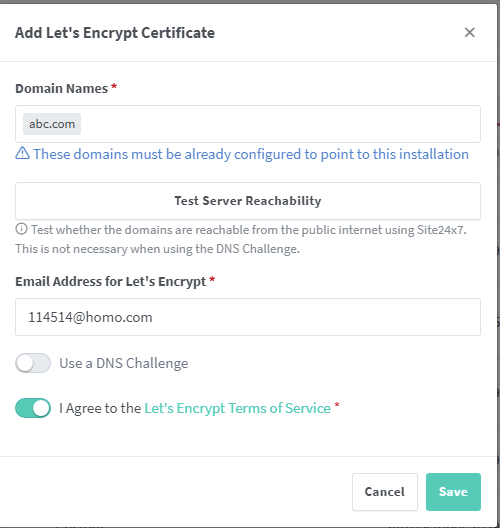Run the Test Server Reachability check
Screen dimensions: 500x528
point(248,201)
